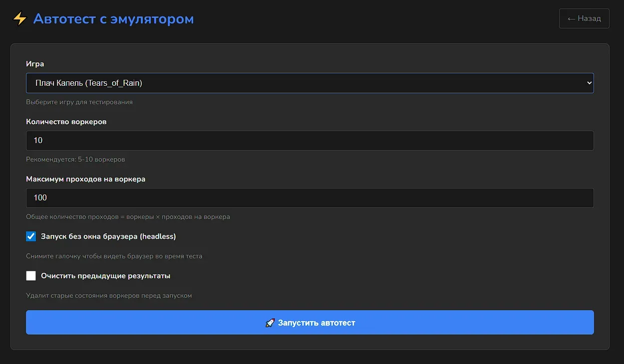This screenshot has width=624, height=364.
Task: Toggle the headless browser launch checkbox
Action: click(x=31, y=236)
